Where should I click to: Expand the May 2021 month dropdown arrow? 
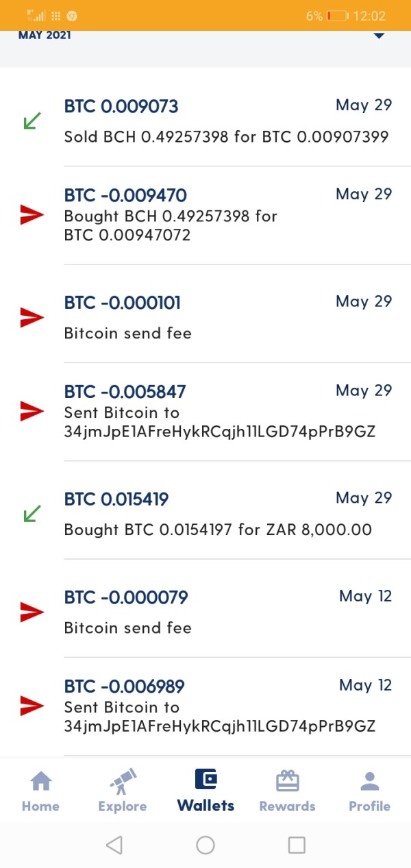coord(379,36)
